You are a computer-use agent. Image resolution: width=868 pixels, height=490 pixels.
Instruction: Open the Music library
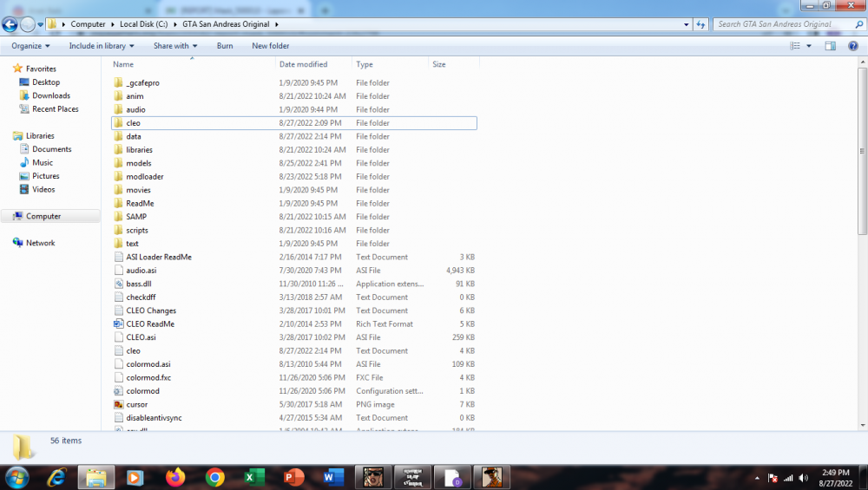coord(43,162)
